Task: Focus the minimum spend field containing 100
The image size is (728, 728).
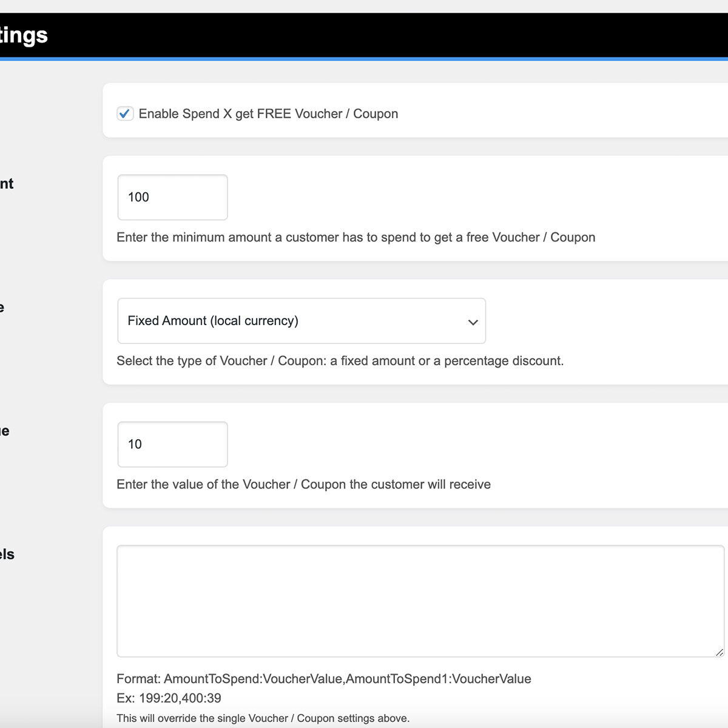Action: [172, 197]
